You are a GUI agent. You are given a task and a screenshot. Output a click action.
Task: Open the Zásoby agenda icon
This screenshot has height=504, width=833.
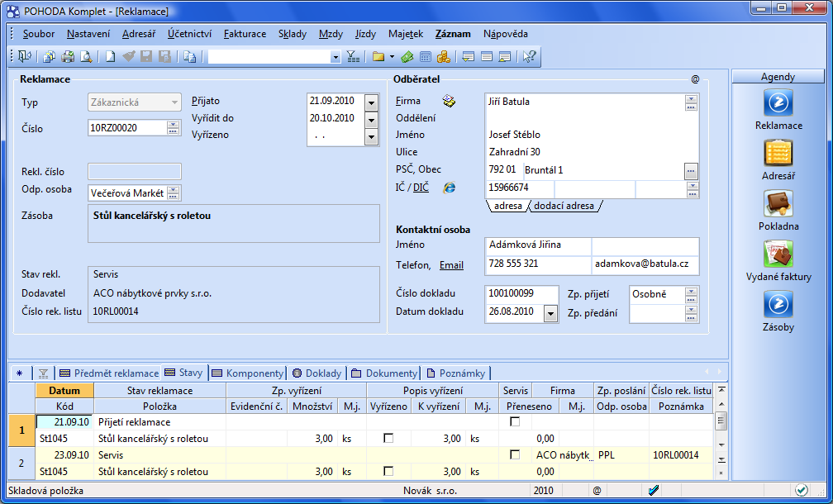tap(778, 304)
